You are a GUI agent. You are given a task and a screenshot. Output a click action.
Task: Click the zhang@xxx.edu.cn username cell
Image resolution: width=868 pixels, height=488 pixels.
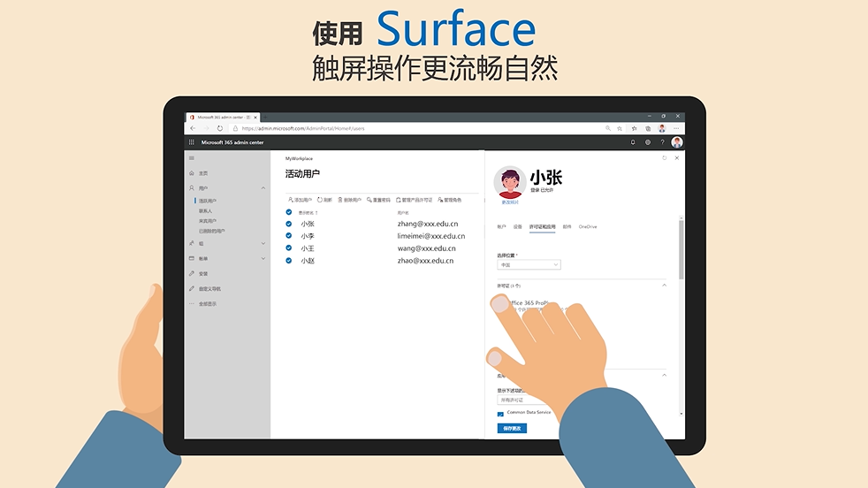coord(428,224)
